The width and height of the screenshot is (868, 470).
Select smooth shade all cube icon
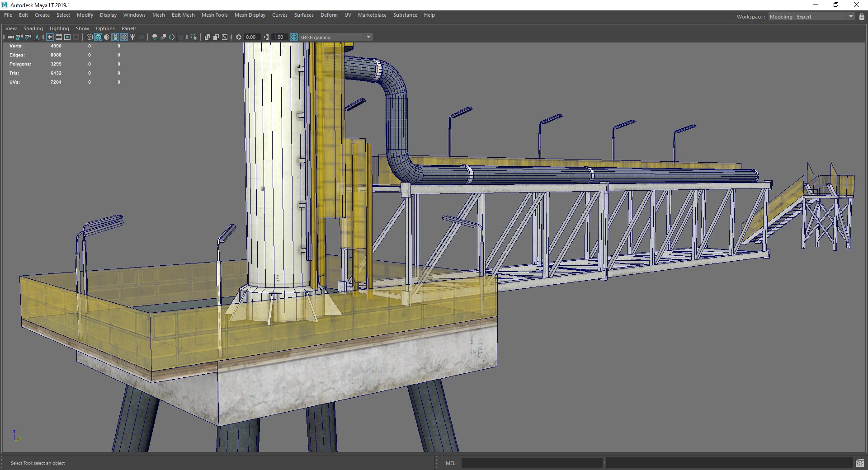pyautogui.click(x=98, y=37)
